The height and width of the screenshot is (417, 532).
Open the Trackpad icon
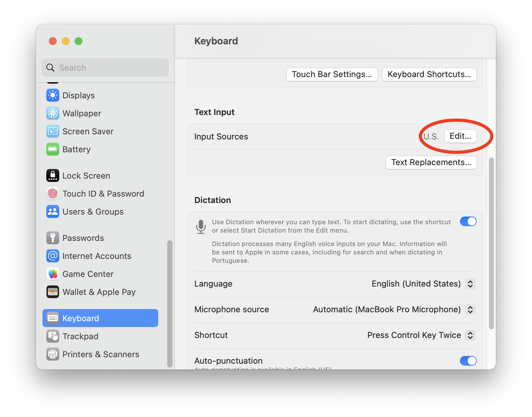[53, 336]
